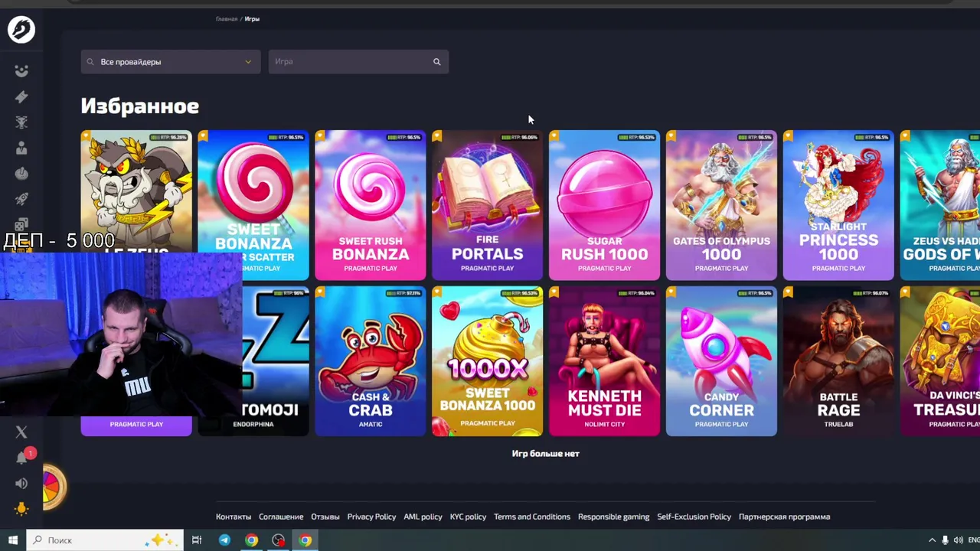This screenshot has width=980, height=551.
Task: Click the Игры breadcrumb
Action: click(252, 19)
